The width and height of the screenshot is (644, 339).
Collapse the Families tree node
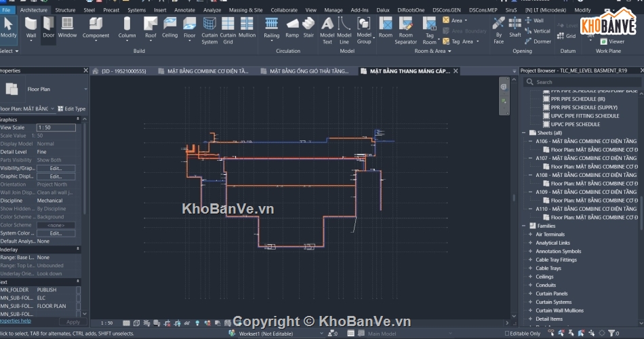523,226
